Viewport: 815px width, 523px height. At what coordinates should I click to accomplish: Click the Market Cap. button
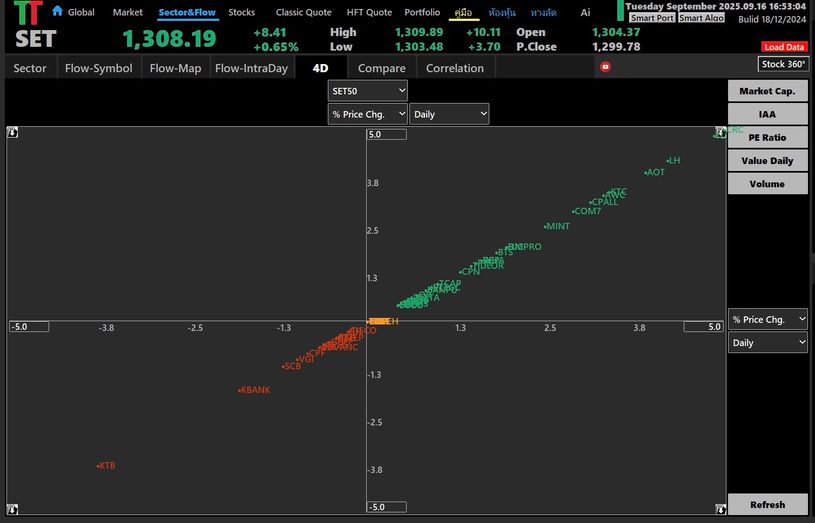click(x=768, y=90)
